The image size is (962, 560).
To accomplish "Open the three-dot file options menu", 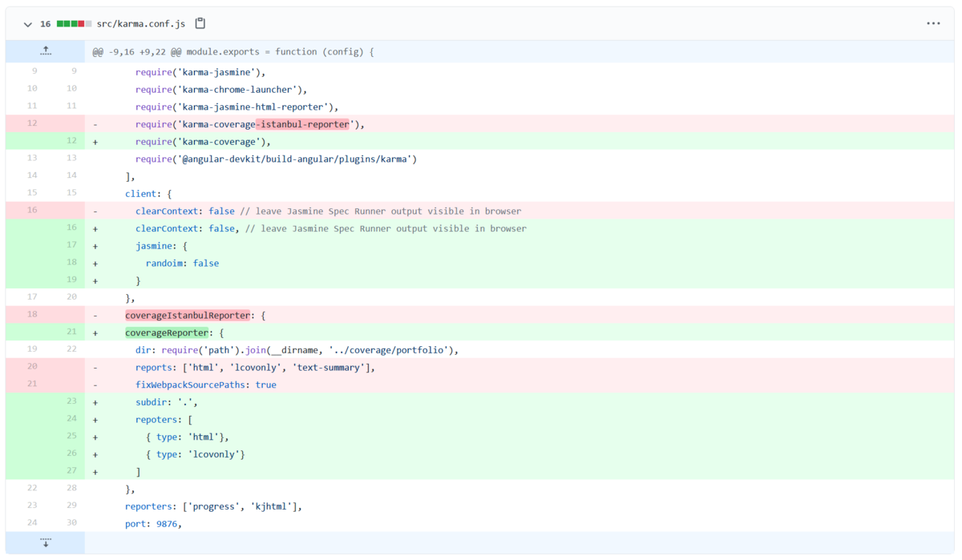I will point(933,24).
